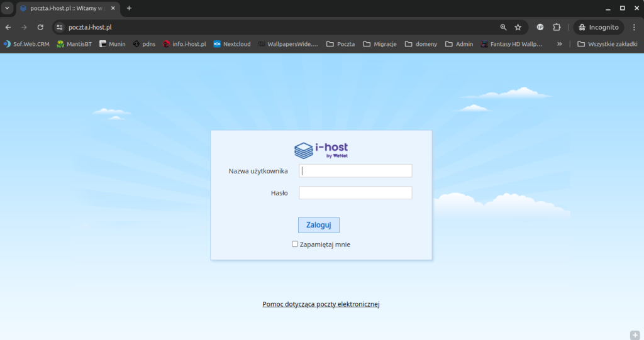Expand the tab search dropdown arrow

(x=7, y=8)
